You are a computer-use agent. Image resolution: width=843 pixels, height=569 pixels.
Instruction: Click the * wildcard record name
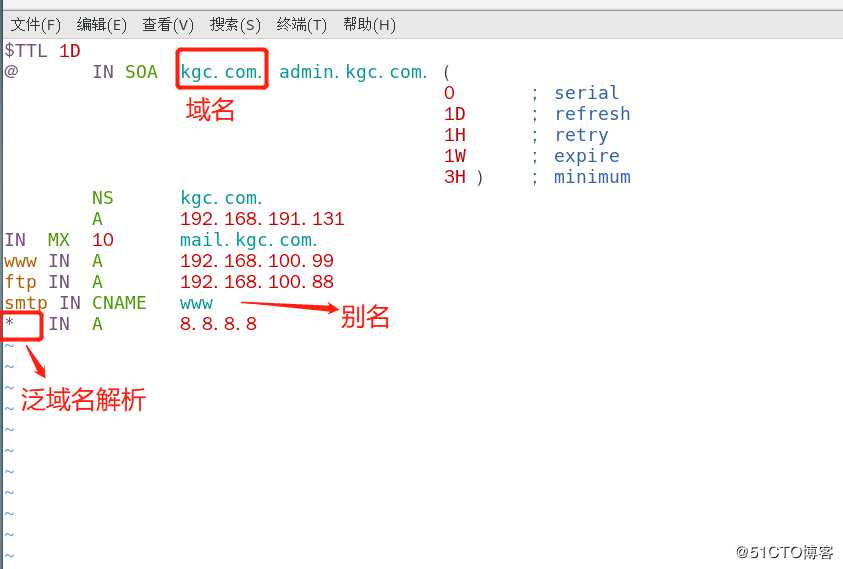10,323
